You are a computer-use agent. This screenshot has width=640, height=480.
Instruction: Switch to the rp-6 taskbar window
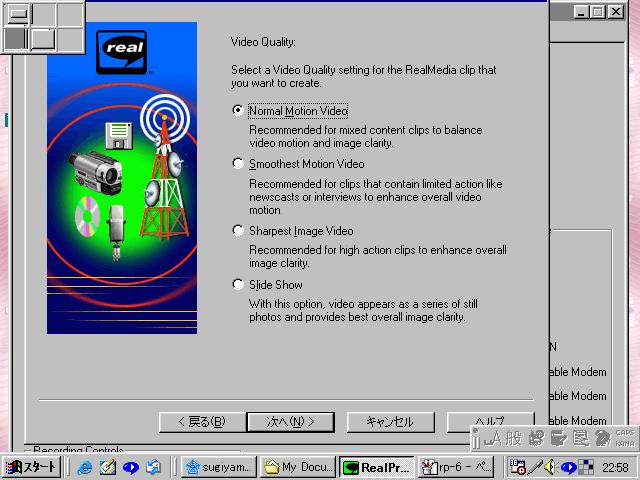(x=456, y=467)
